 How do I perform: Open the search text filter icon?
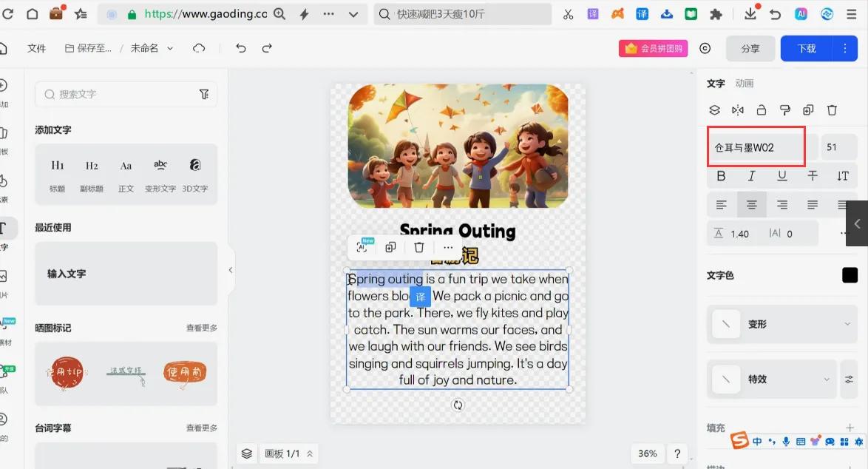click(x=204, y=94)
